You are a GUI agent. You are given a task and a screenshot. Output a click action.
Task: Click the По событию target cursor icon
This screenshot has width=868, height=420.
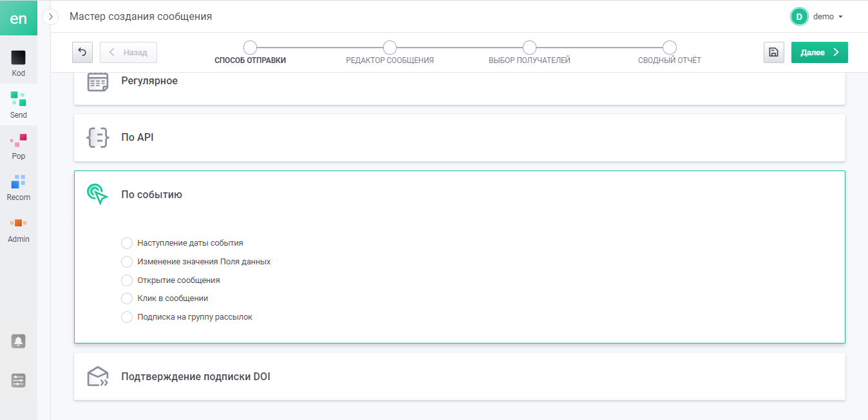[98, 194]
